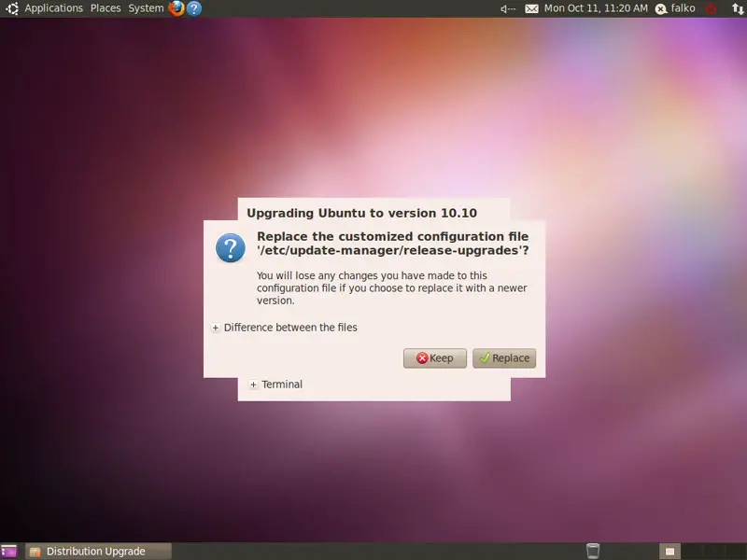Open the Help icon in the panel
Image resolution: width=747 pixels, height=560 pixels.
click(194, 8)
